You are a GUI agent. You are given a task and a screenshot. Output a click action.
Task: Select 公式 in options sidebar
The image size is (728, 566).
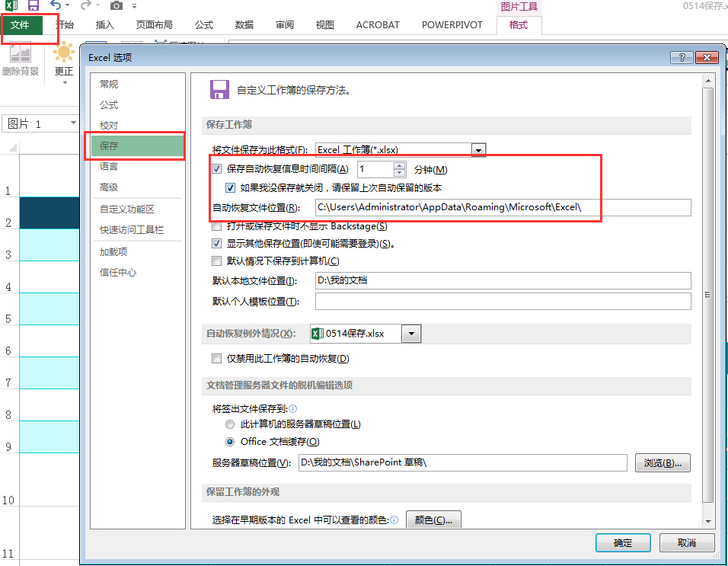click(137, 105)
